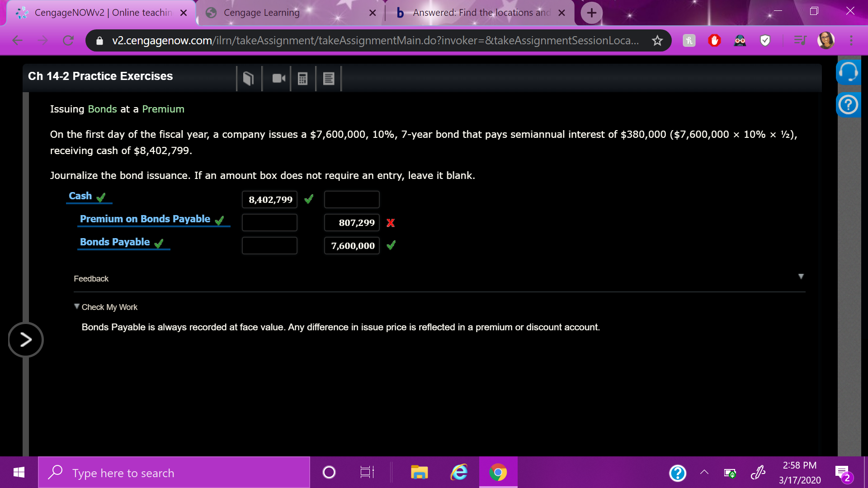Click the favorites star icon in address bar
This screenshot has height=488, width=868.
[657, 41]
